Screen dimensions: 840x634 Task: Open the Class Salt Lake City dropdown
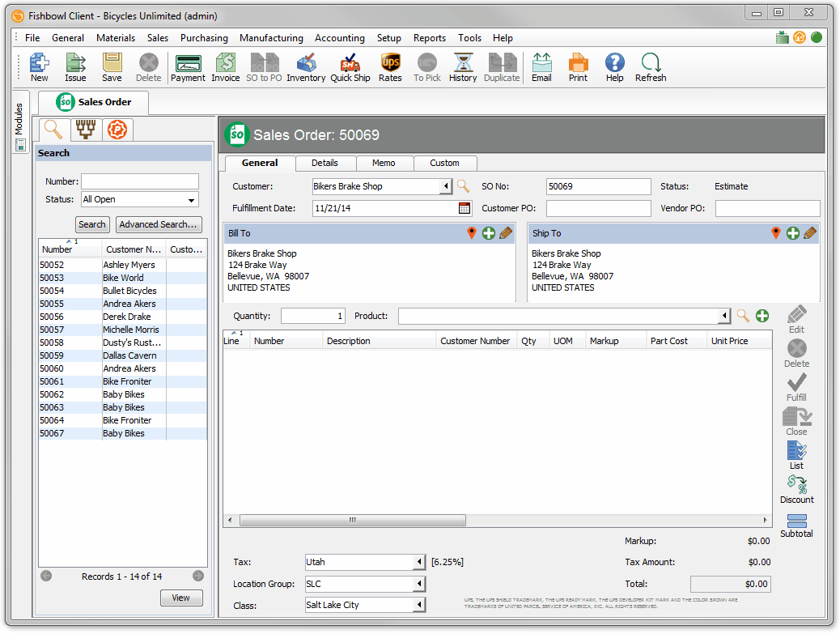tap(419, 605)
